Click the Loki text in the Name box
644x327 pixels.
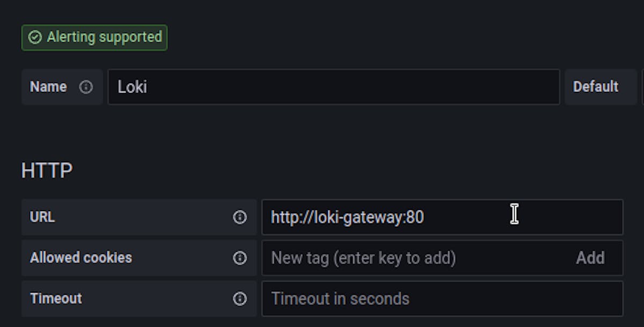[132, 87]
